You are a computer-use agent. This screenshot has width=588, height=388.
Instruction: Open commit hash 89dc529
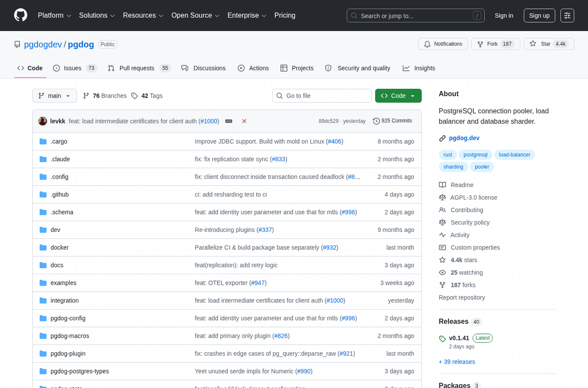328,121
